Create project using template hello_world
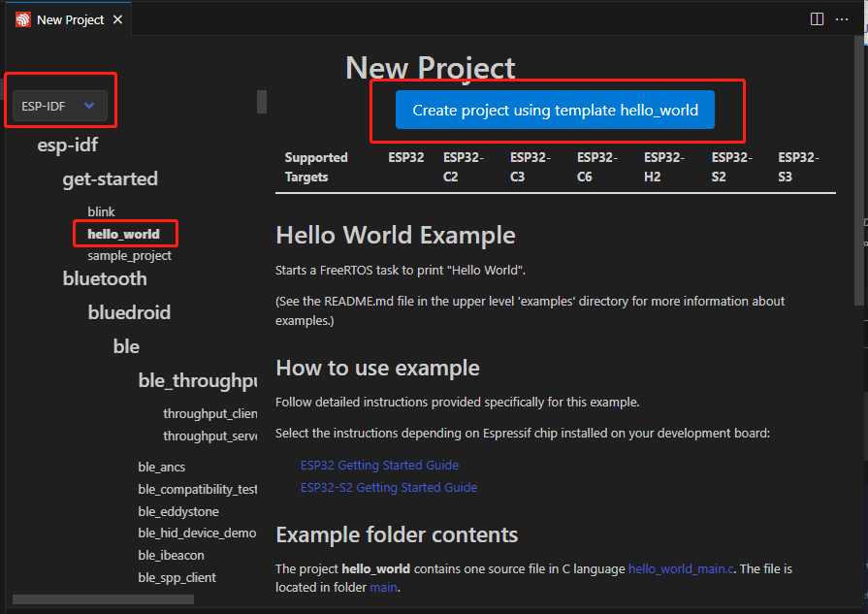This screenshot has width=868, height=614. (x=555, y=110)
